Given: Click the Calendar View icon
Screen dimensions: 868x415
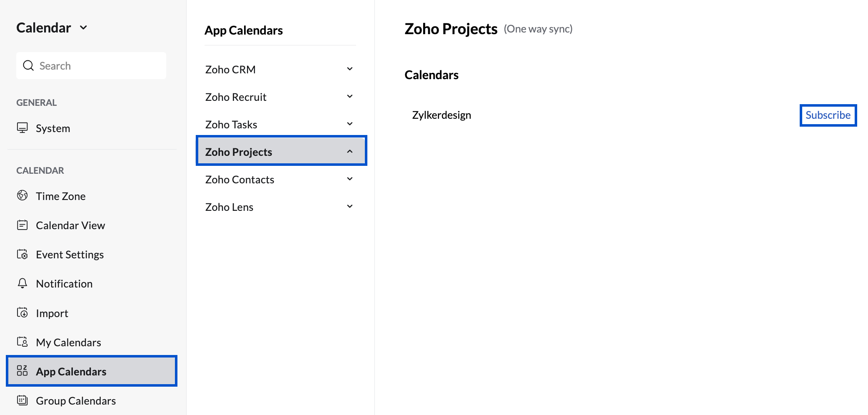Looking at the screenshot, I should point(22,225).
